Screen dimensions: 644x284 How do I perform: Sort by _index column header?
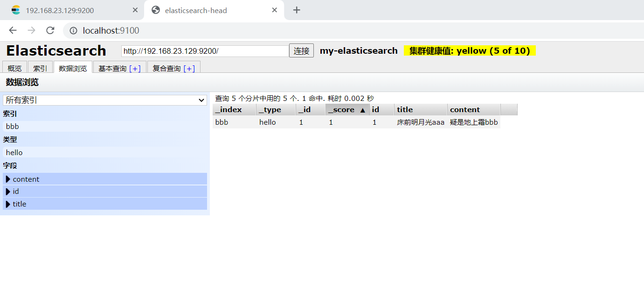pos(235,110)
